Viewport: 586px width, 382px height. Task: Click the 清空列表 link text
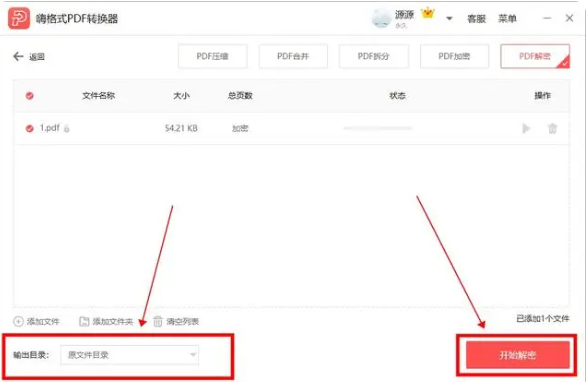pyautogui.click(x=182, y=321)
